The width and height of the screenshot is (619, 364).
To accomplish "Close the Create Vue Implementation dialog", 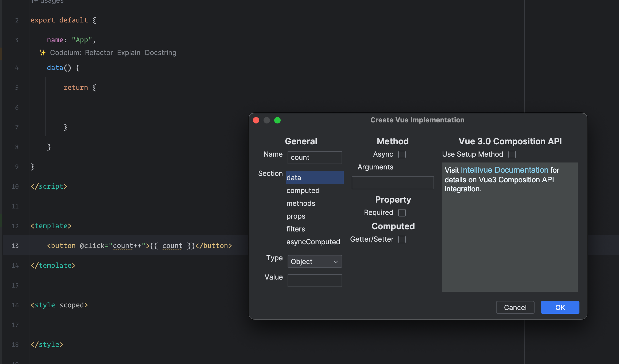I will point(256,120).
